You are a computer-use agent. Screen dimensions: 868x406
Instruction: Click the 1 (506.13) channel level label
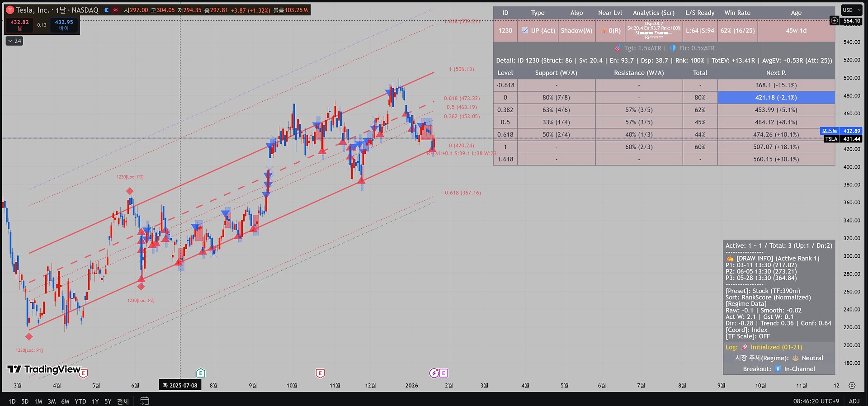462,69
